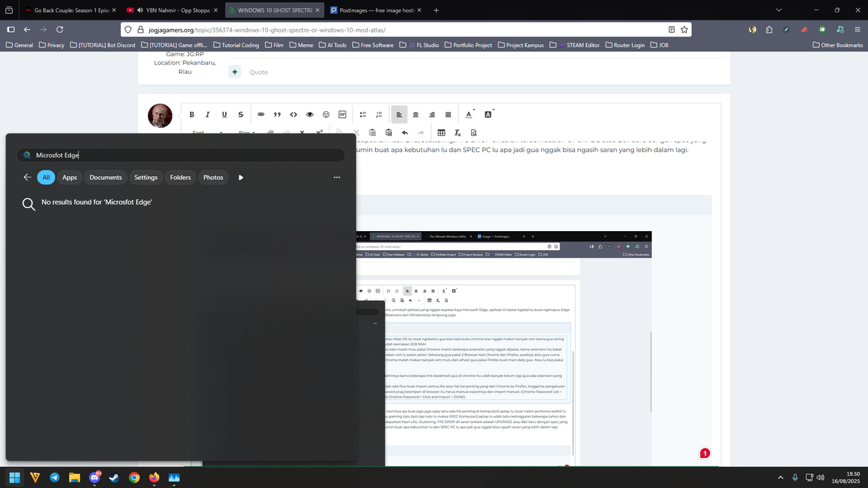The width and height of the screenshot is (868, 488).
Task: Justify text in the editor
Action: point(448,115)
